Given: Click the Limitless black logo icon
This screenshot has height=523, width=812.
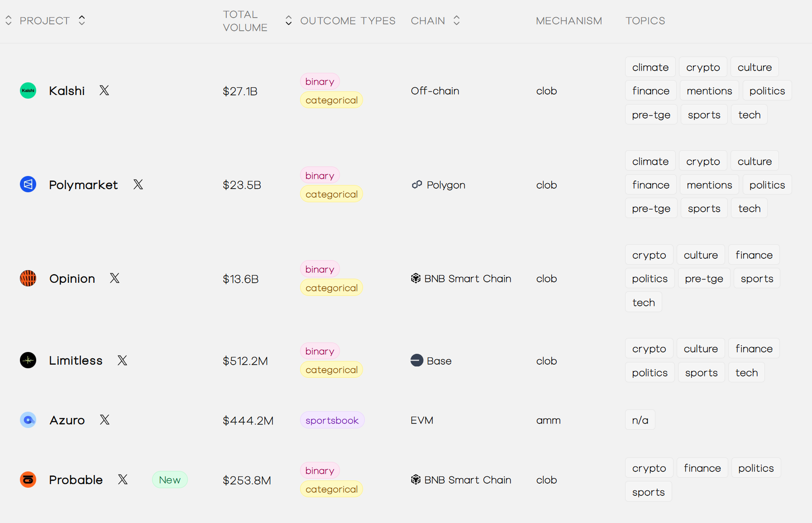Looking at the screenshot, I should pos(28,360).
